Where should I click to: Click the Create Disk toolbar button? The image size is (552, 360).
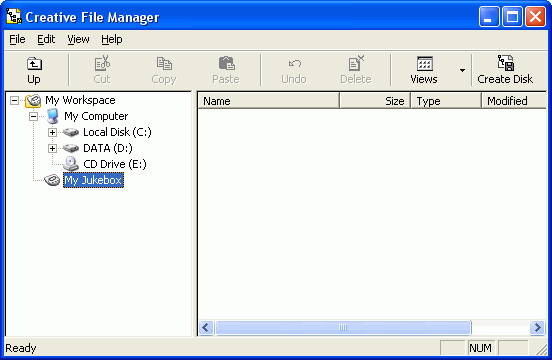505,70
